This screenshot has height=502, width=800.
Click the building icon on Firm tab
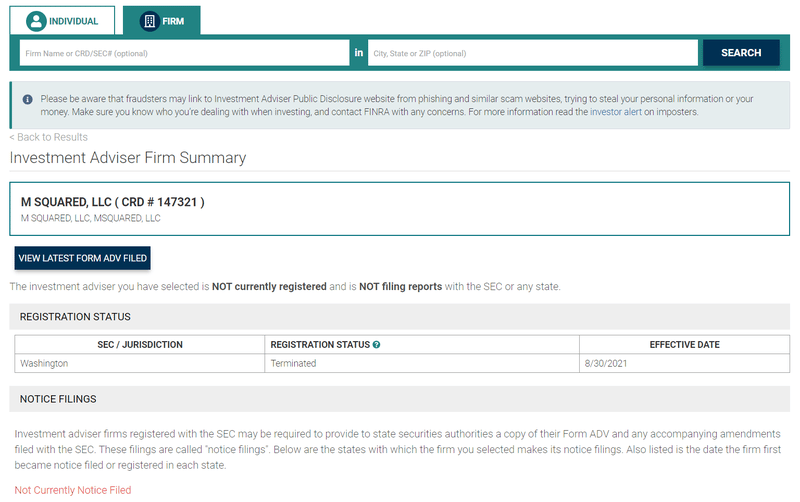click(x=149, y=21)
